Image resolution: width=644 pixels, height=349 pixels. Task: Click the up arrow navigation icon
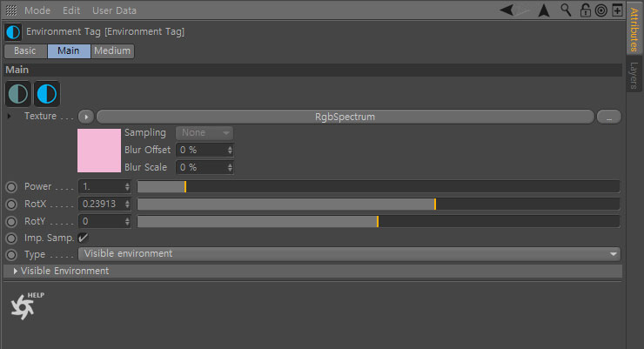point(544,10)
